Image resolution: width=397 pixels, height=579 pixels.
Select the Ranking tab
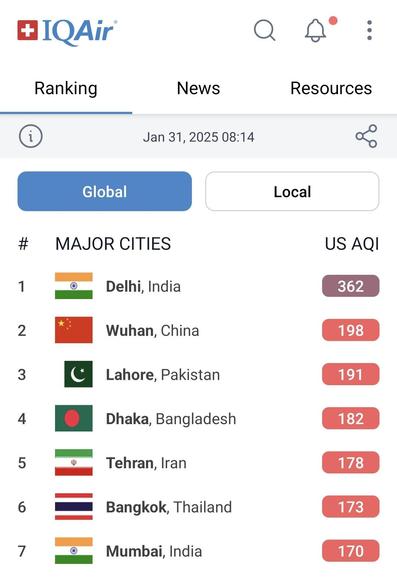tap(66, 88)
